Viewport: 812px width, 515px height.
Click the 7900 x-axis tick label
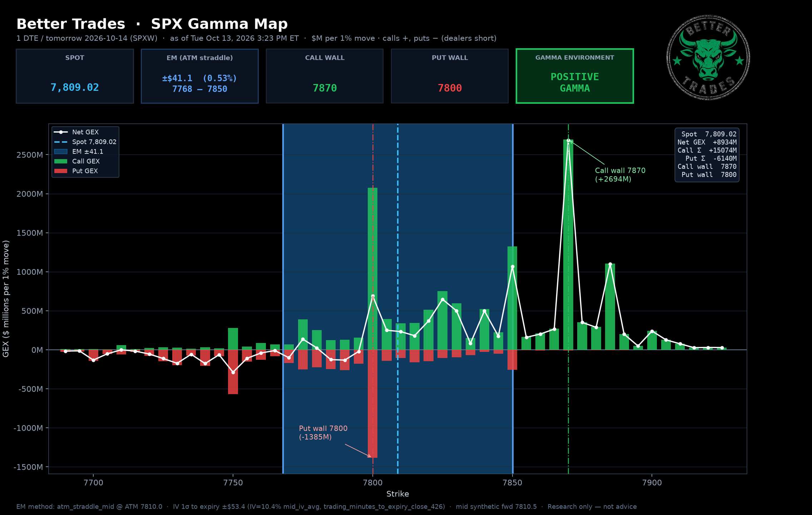[652, 482]
